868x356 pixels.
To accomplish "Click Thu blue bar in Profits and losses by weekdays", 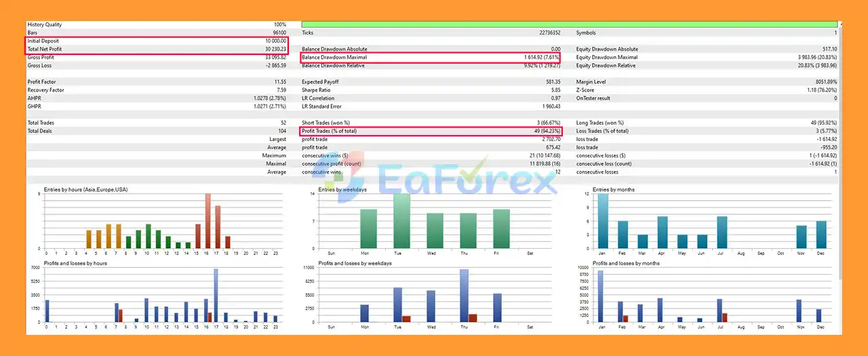I will tap(464, 296).
